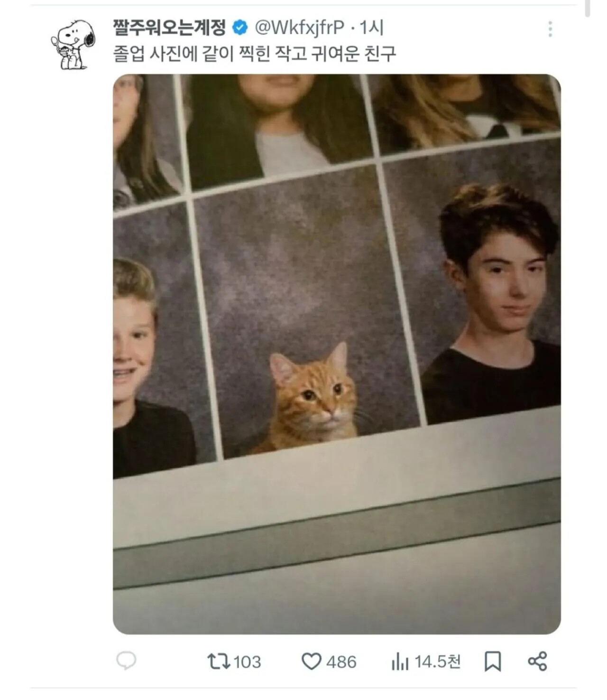
Task: Click the reply speech bubble icon
Action: point(126,661)
